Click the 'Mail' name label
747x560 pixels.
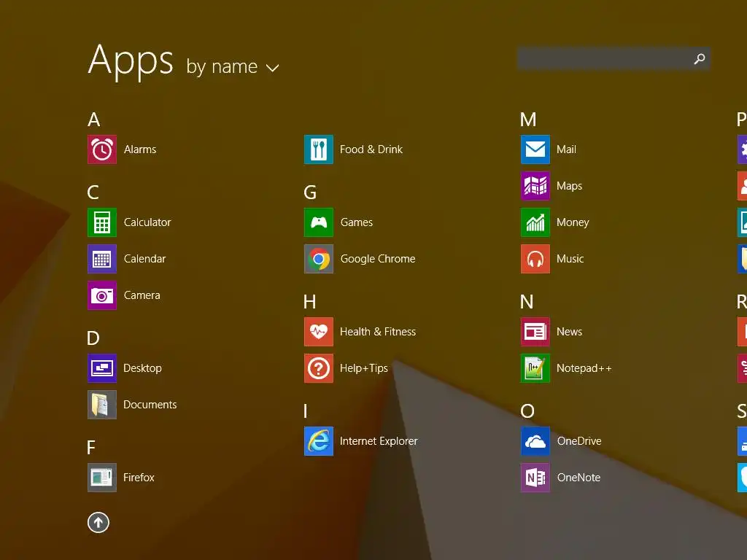[x=566, y=149]
